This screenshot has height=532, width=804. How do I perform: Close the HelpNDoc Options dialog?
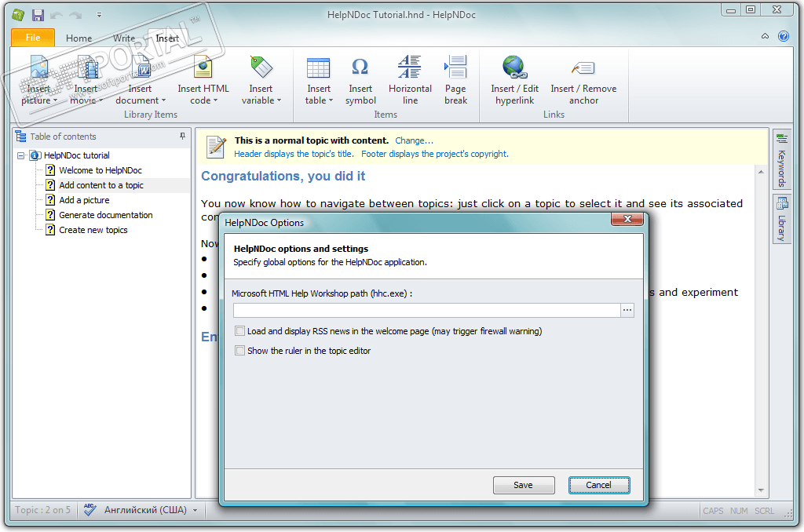click(x=627, y=219)
